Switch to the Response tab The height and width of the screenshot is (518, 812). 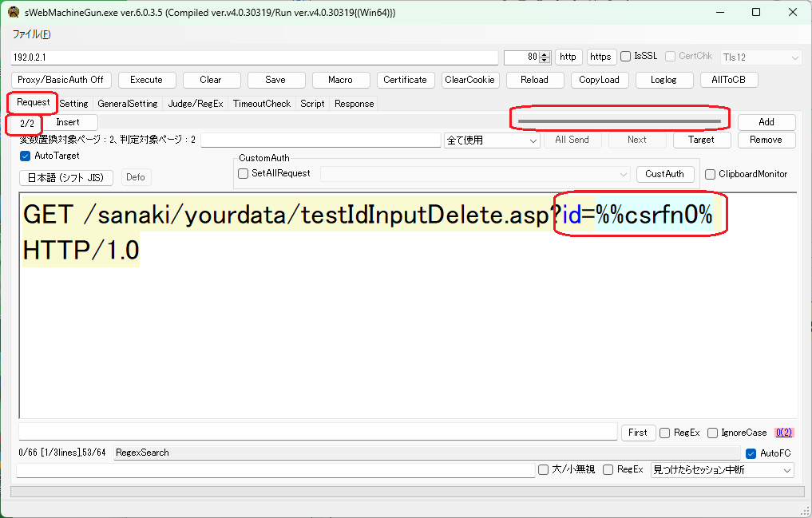355,104
